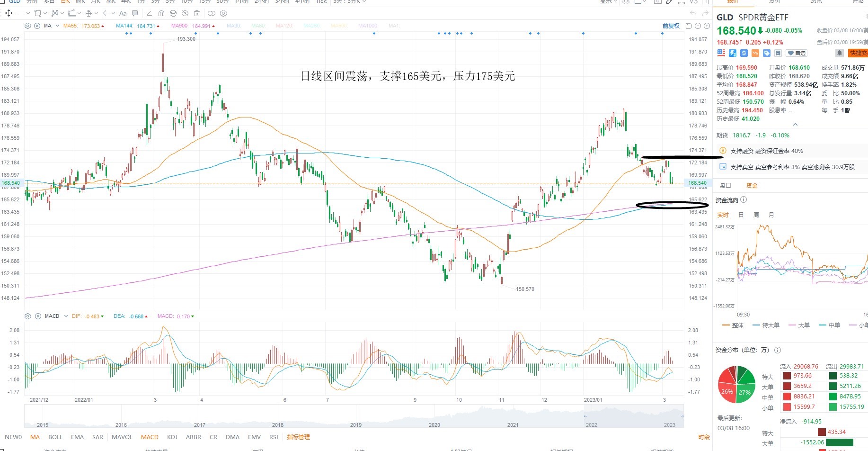Open MACD indicator settings gear
The height and width of the screenshot is (451, 868).
tap(27, 316)
